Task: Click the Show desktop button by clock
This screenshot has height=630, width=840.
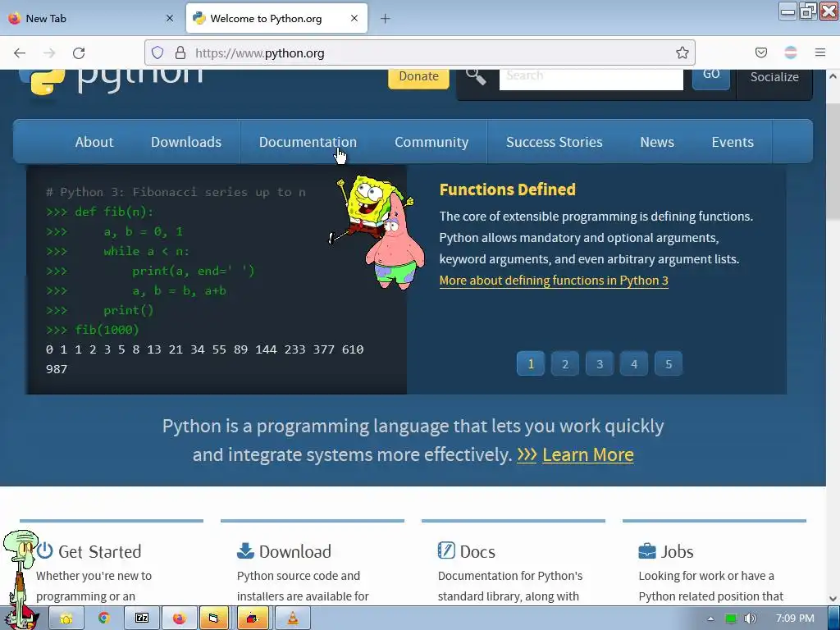Action: pos(834,619)
